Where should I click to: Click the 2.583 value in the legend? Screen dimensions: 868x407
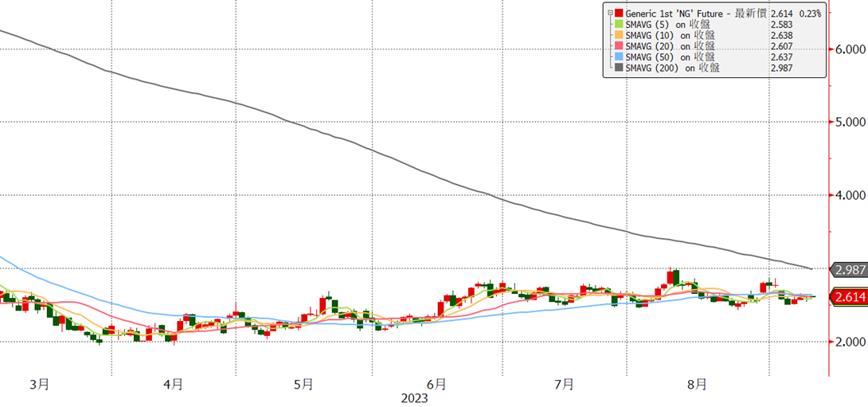click(782, 24)
